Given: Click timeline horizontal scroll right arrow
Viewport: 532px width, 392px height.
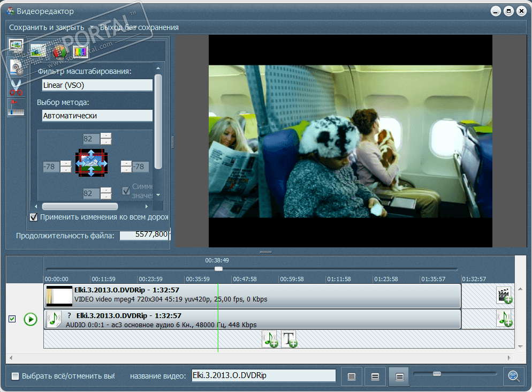Looking at the screenshot, I should tap(509, 358).
